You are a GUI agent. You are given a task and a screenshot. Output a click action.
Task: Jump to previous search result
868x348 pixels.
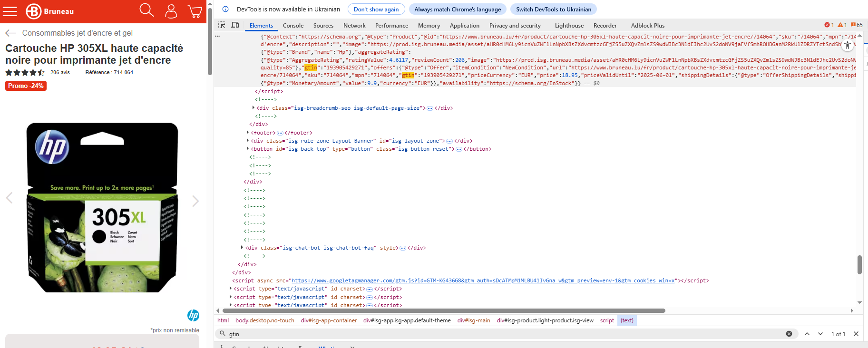tap(807, 334)
